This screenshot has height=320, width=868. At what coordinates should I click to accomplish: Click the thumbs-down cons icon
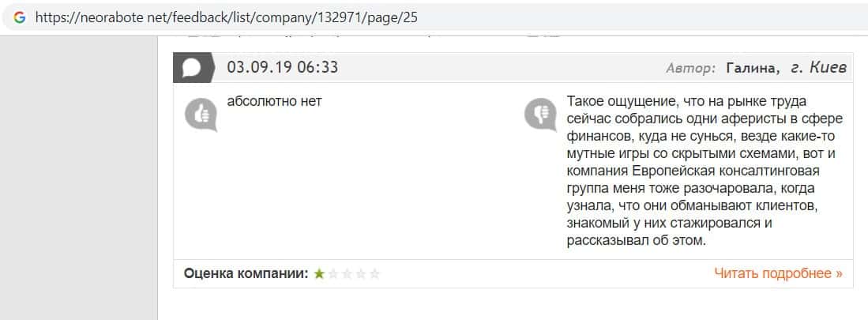pos(541,115)
